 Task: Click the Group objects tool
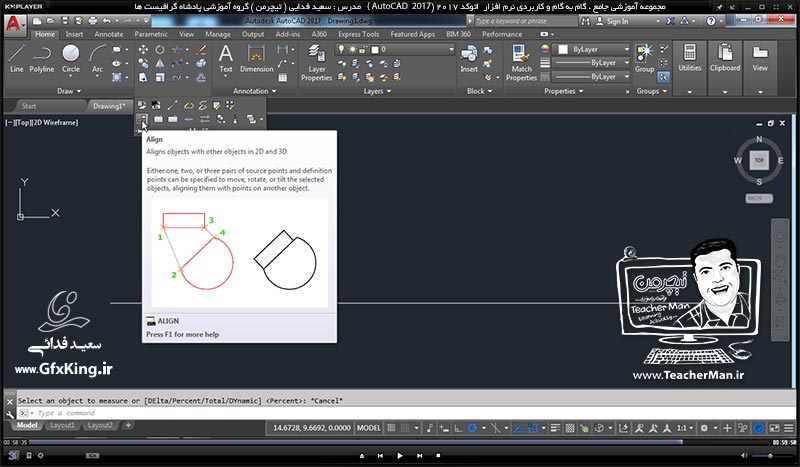[644, 58]
